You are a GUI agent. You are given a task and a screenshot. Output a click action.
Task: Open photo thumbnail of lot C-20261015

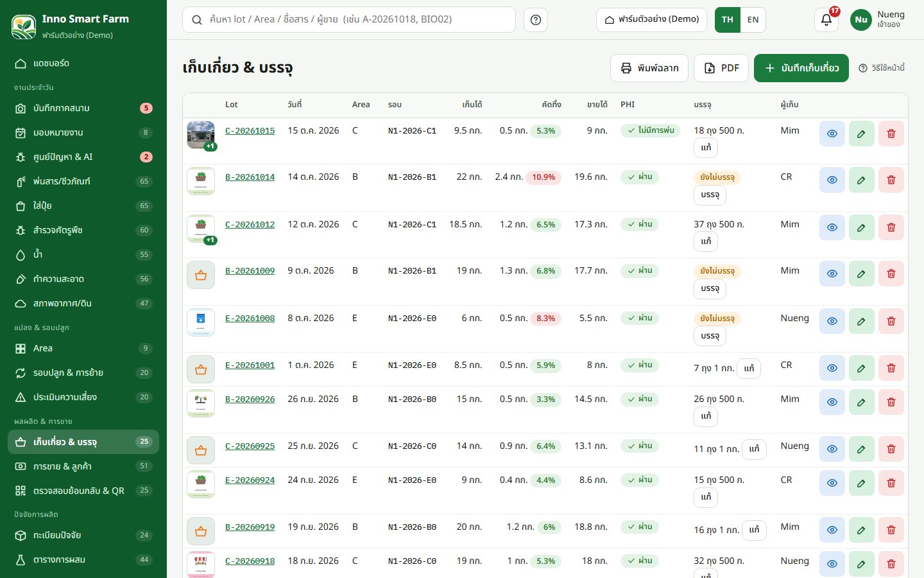point(201,135)
